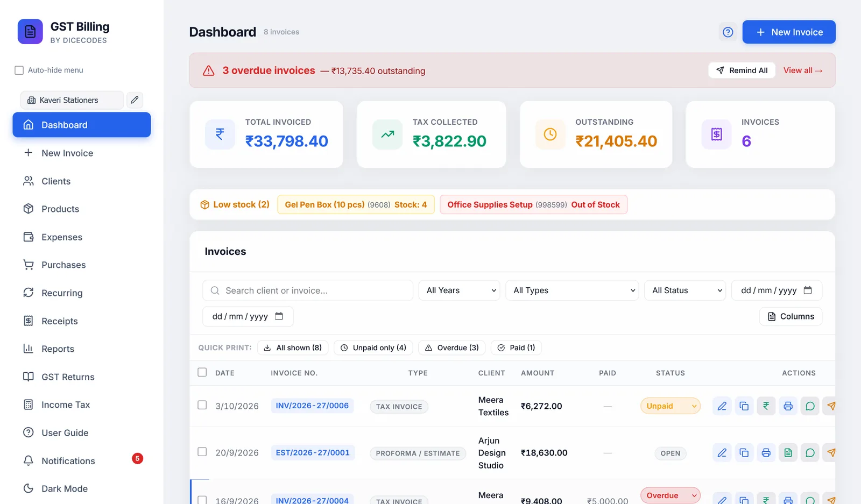Open chat message icon for INV/2026-27/0006
The width and height of the screenshot is (861, 504).
(x=810, y=406)
